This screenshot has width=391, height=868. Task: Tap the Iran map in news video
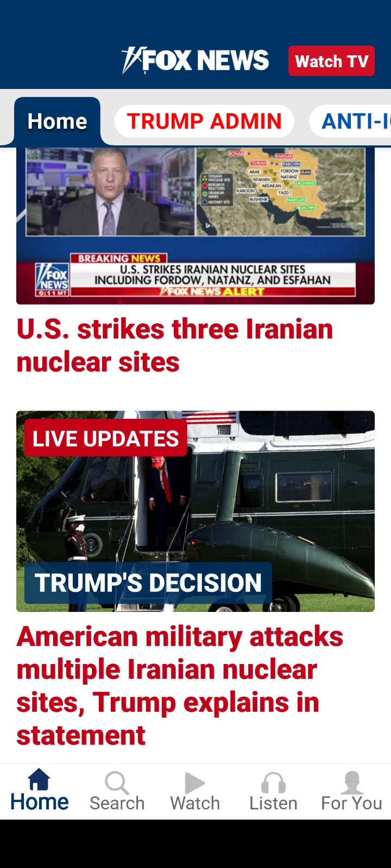pyautogui.click(x=280, y=192)
